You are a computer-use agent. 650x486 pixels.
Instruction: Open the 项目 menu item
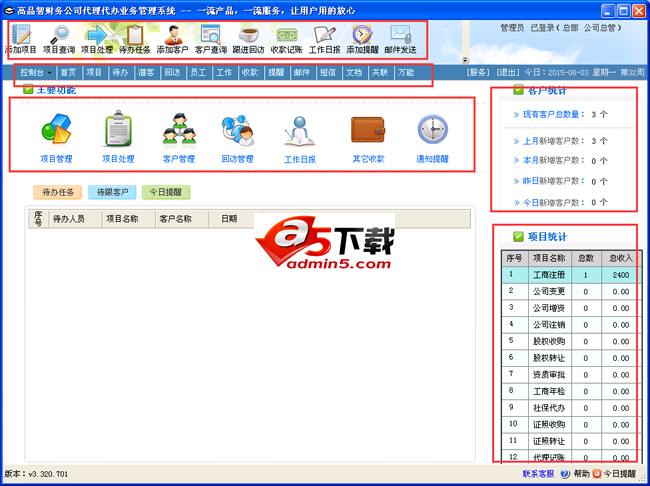click(94, 73)
